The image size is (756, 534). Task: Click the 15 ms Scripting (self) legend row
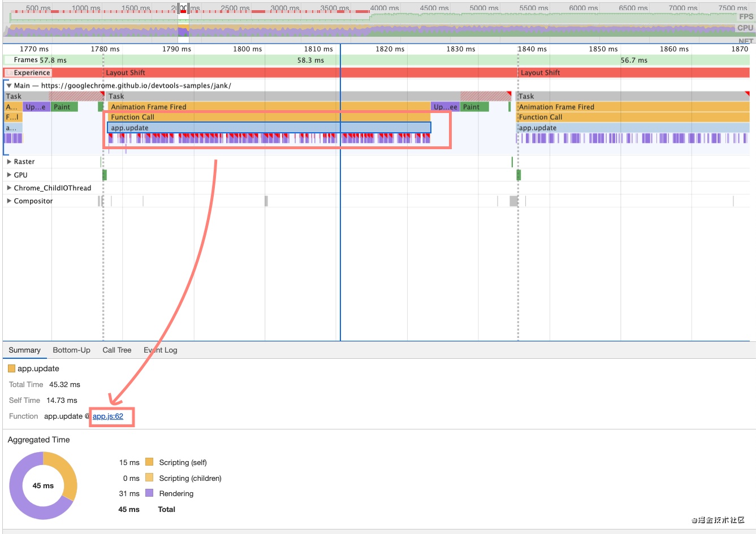click(163, 462)
